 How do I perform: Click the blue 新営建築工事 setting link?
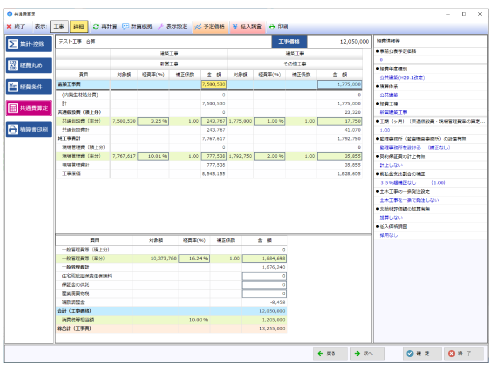393,112
